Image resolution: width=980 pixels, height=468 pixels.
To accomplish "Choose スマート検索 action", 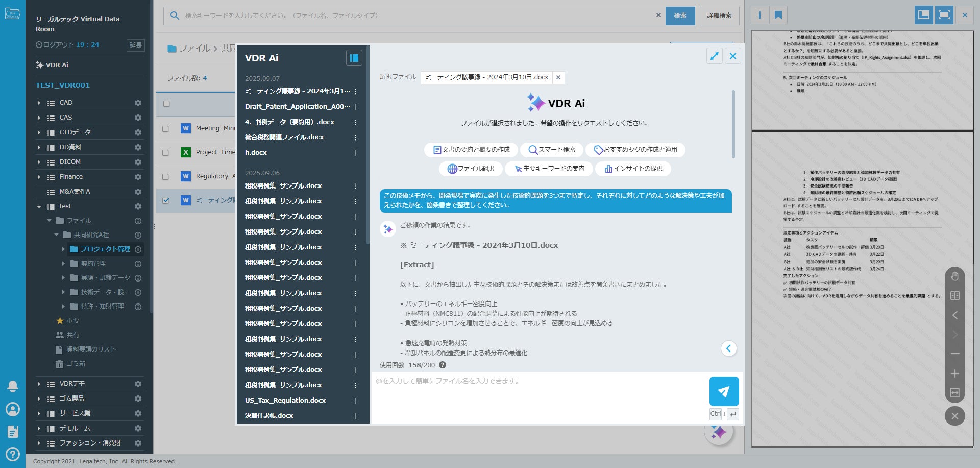I will click(551, 150).
